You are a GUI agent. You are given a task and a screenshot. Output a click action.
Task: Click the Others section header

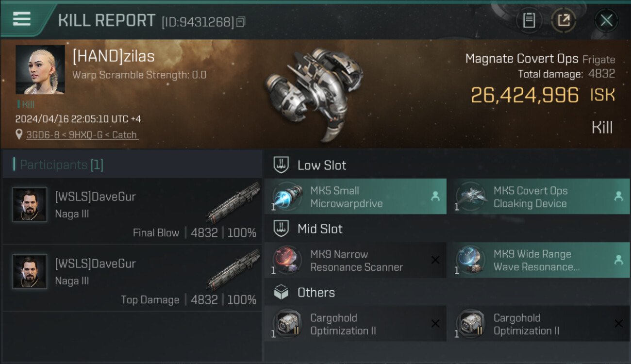(x=315, y=293)
